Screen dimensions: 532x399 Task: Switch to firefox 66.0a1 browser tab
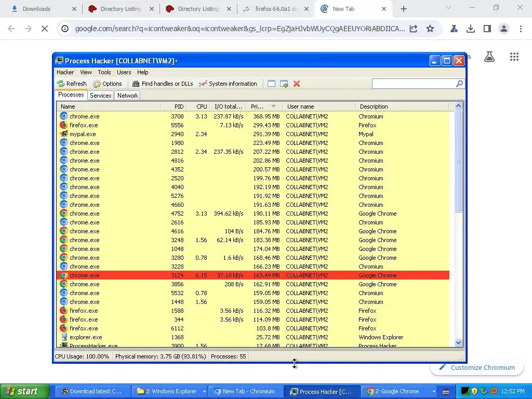pos(275,9)
